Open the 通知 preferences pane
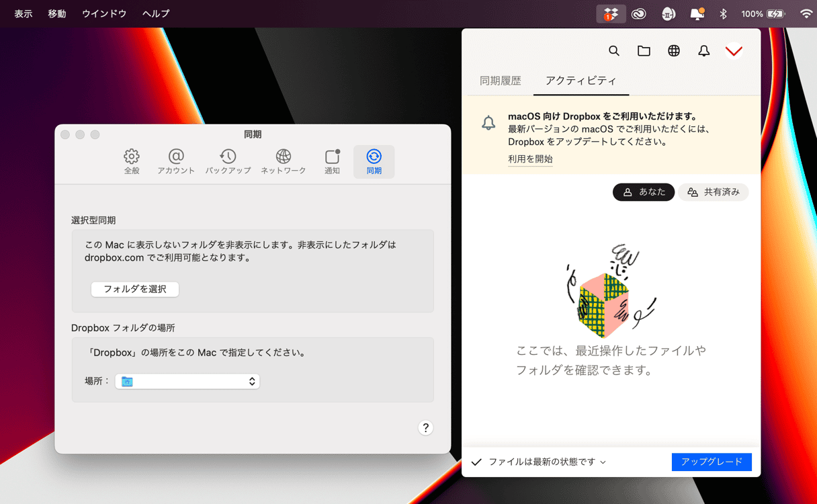The image size is (817, 504). point(332,162)
